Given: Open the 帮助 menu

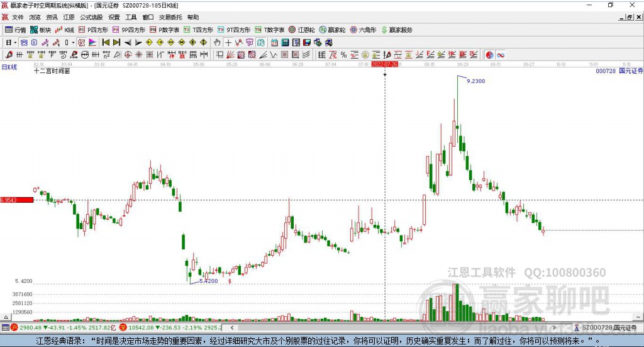Looking at the screenshot, I should pyautogui.click(x=193, y=17).
